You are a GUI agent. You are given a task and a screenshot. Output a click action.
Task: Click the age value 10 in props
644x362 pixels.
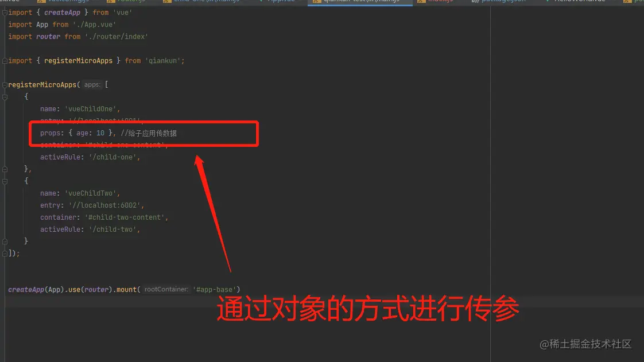click(100, 133)
